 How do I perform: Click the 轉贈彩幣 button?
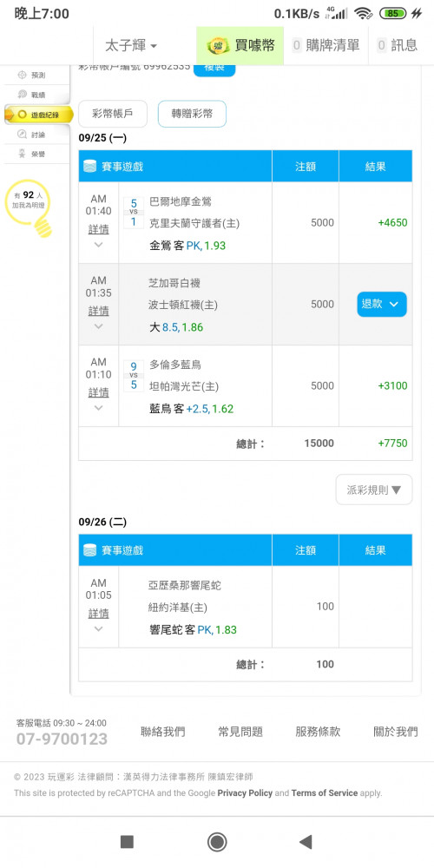[192, 114]
